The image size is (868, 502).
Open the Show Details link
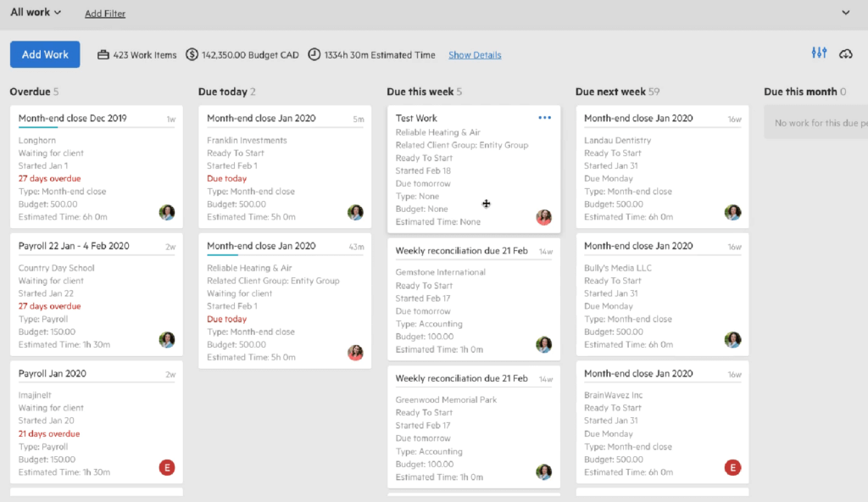(475, 55)
